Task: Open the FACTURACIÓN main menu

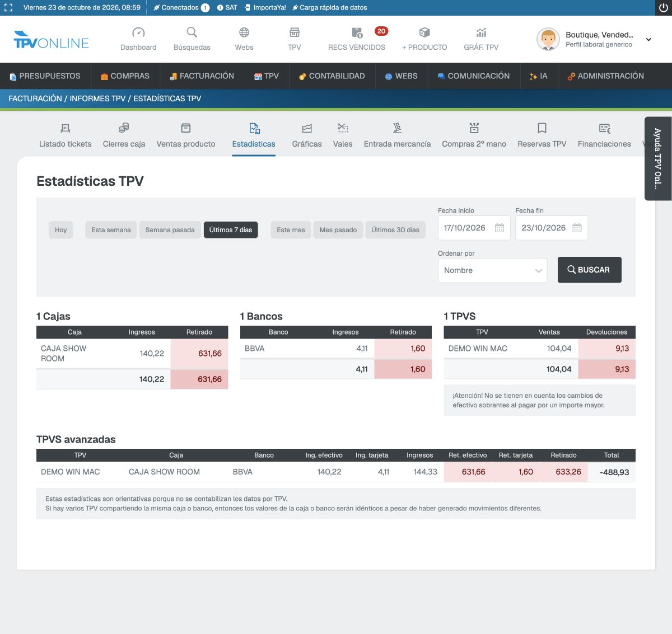Action: coord(202,76)
